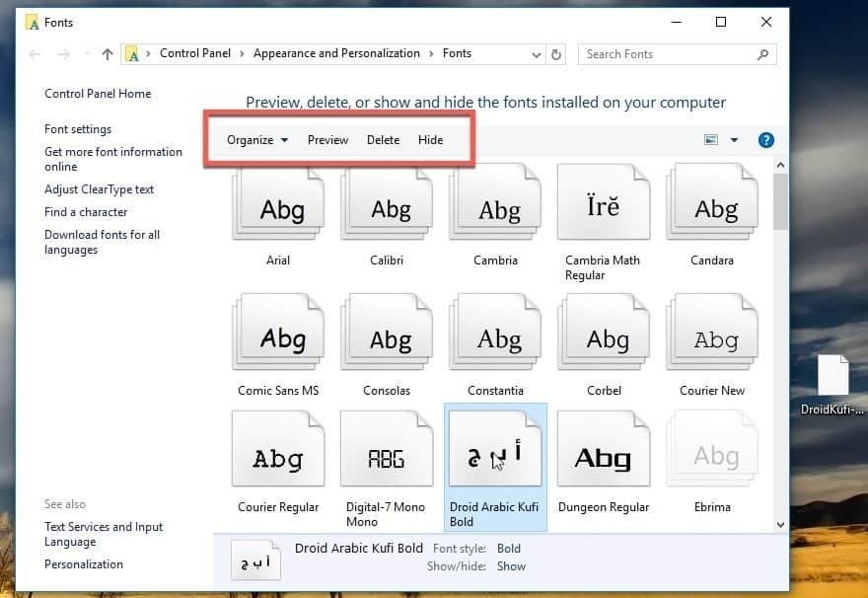Hide the selected font via Hide button
This screenshot has width=868, height=598.
pos(430,140)
